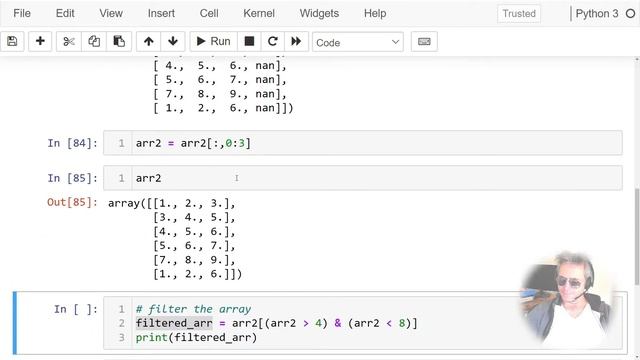Click the filtered_arr assignment line in the editor
Image resolution: width=640 pixels, height=360 pixels.
point(276,323)
